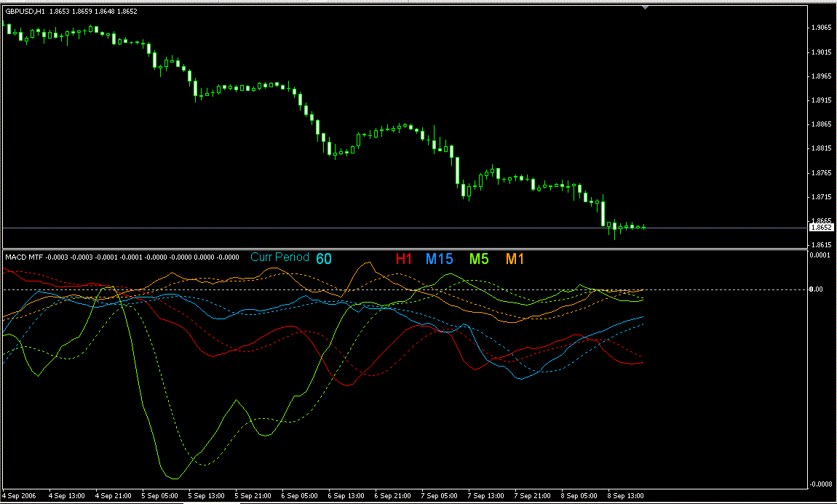The width and height of the screenshot is (837, 504).
Task: Click the GBPUSD,H1 chart title text
Action: [25, 11]
